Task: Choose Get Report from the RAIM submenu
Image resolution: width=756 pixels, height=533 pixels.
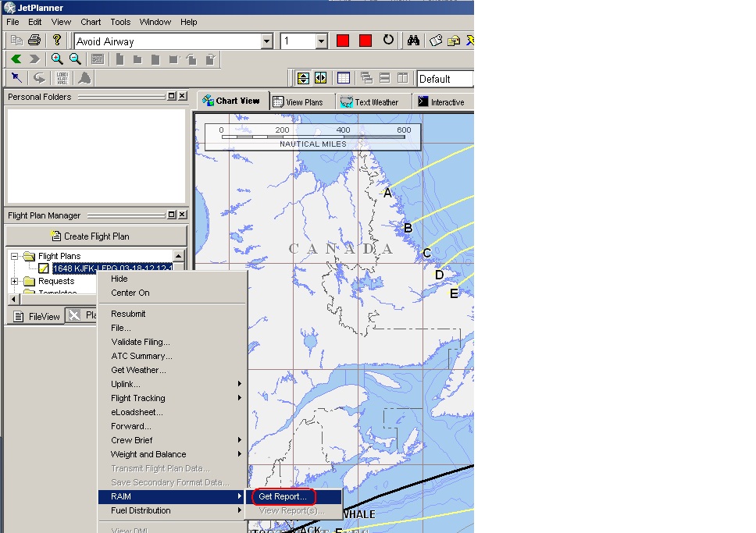Action: click(283, 496)
